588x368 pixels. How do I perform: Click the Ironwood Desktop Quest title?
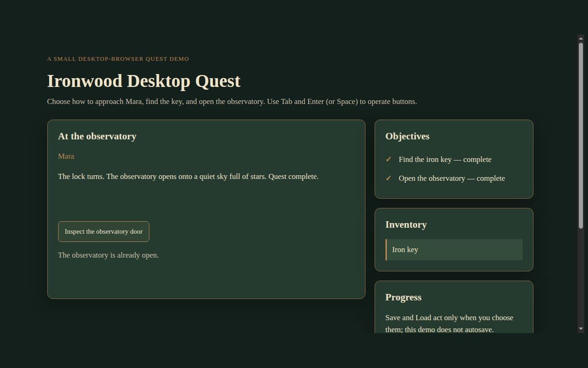[144, 81]
